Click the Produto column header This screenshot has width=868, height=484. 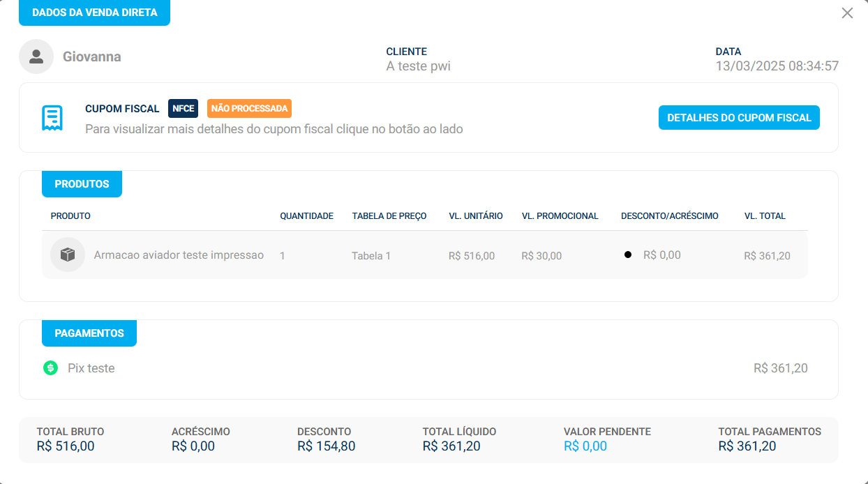pos(70,216)
